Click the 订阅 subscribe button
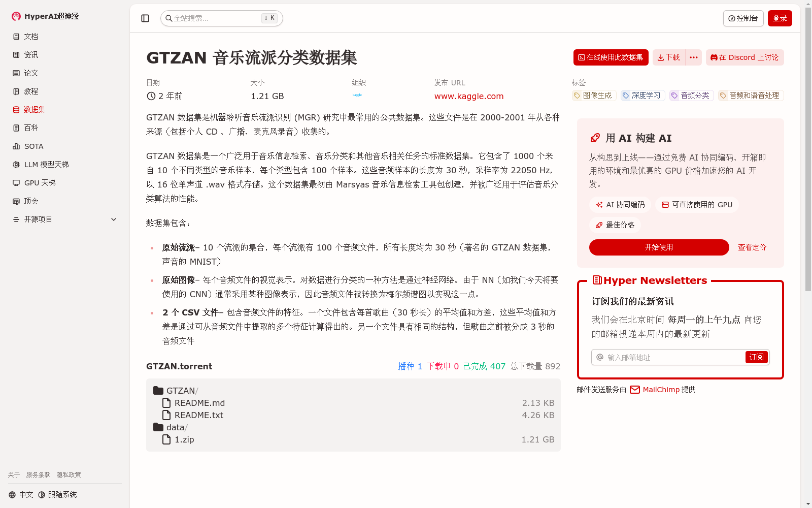Image resolution: width=812 pixels, height=508 pixels. [x=756, y=357]
